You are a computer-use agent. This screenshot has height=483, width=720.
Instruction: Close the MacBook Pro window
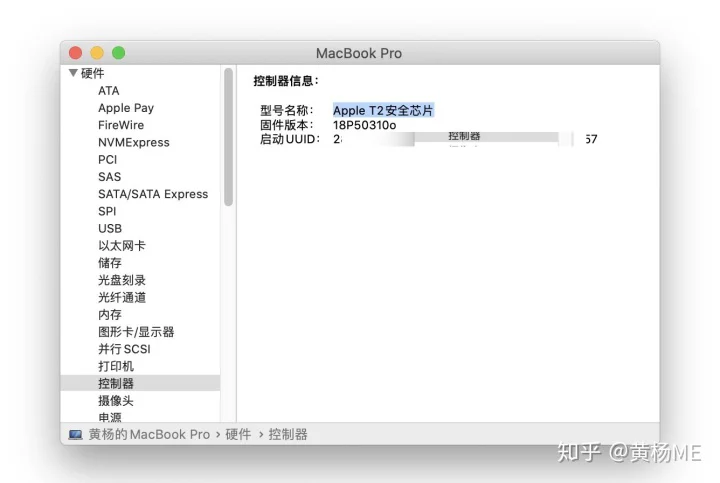[75, 53]
